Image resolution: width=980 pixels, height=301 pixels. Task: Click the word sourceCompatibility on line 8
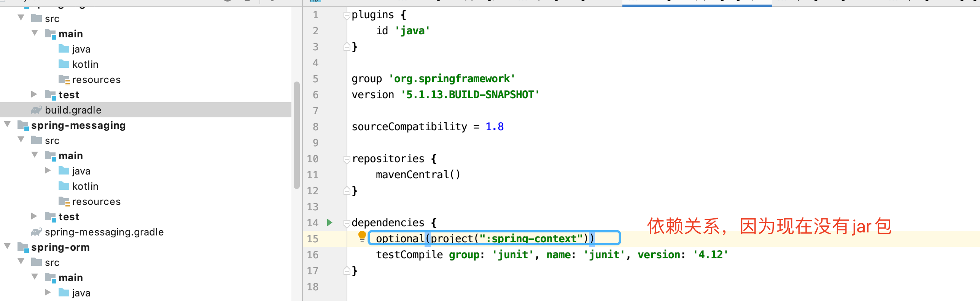click(409, 127)
